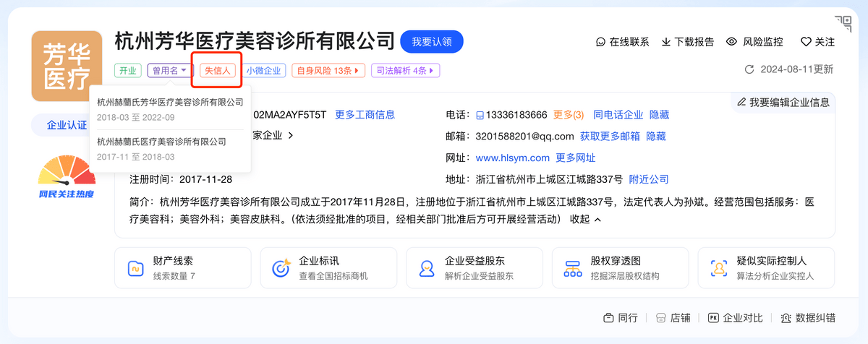The height and width of the screenshot is (344, 868).
Task: Open the 股权穿透图 card
Action: pyautogui.click(x=621, y=268)
